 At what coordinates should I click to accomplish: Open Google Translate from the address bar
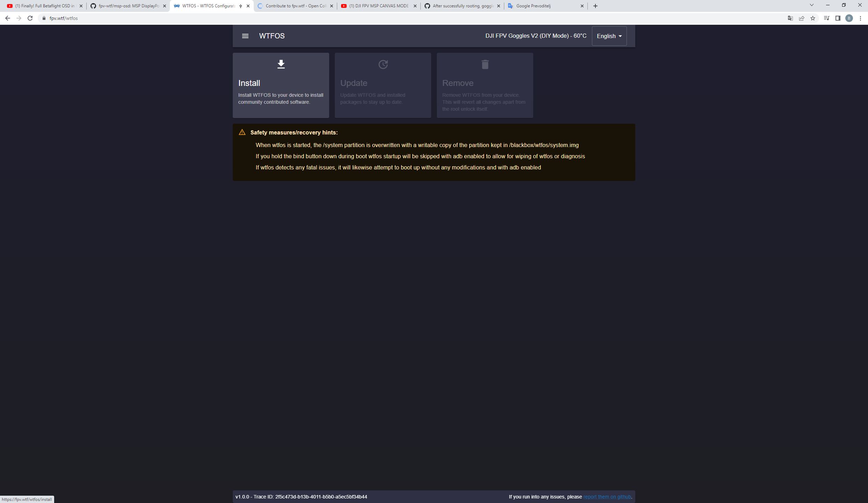tap(790, 18)
